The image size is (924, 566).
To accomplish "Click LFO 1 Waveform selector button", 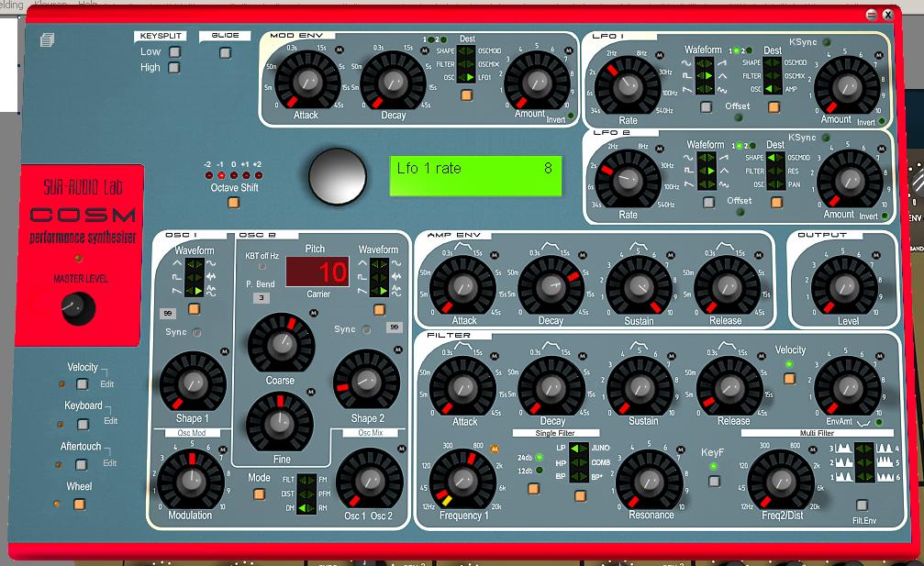I will 706,107.
